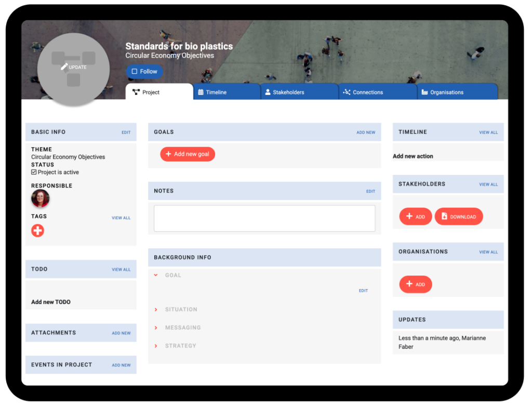Viewport: 532px width, 410px height.
Task: Click the Connections tab node icon
Action: 347,92
